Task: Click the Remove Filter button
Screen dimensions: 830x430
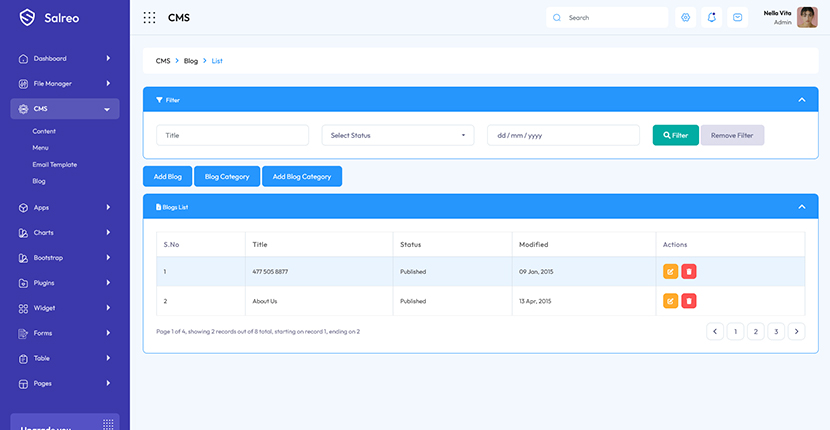Action: [732, 135]
